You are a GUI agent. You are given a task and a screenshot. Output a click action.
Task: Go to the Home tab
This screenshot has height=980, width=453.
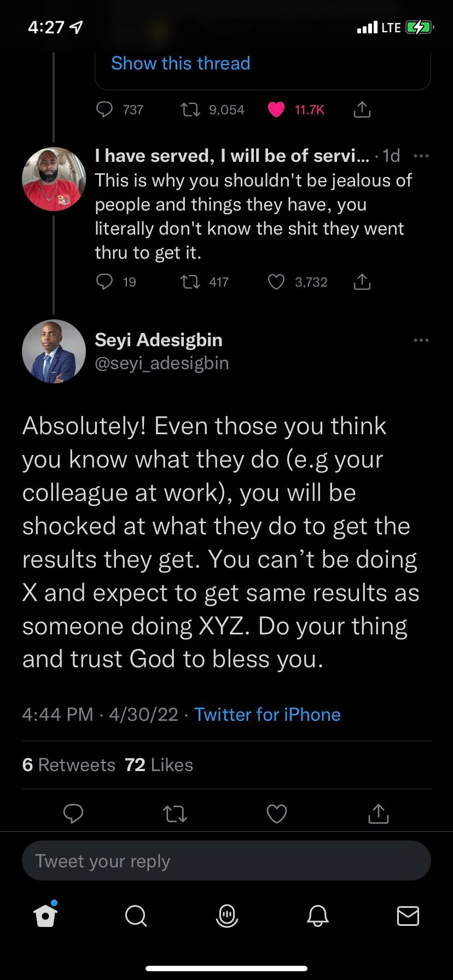pos(45,915)
